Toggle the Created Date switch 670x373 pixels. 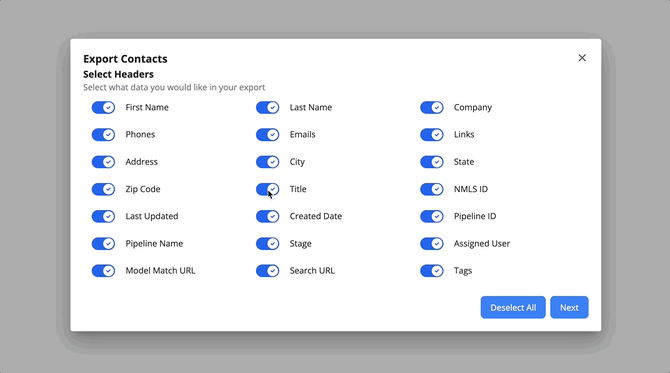coord(267,216)
